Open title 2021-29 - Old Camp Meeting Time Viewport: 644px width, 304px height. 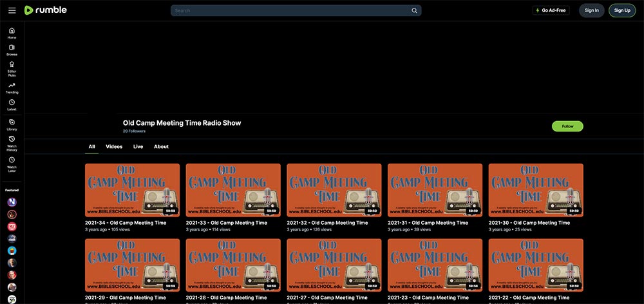coord(126,298)
